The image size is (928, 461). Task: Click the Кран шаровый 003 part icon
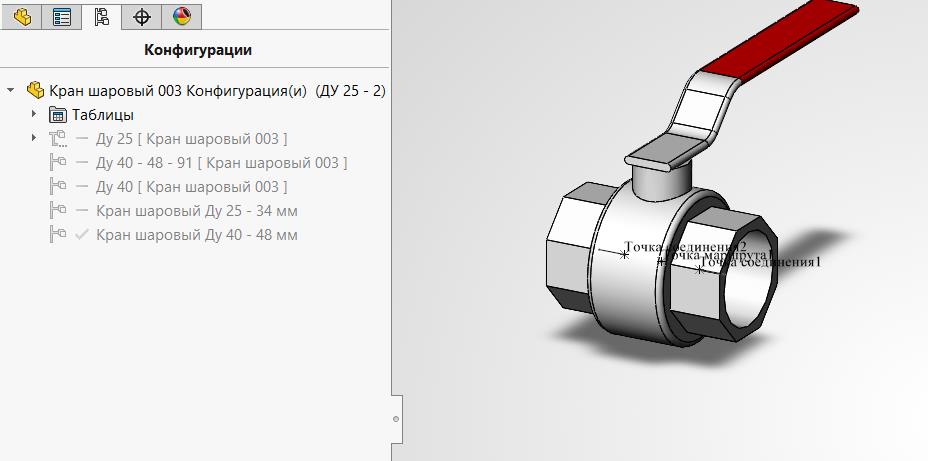point(36,91)
